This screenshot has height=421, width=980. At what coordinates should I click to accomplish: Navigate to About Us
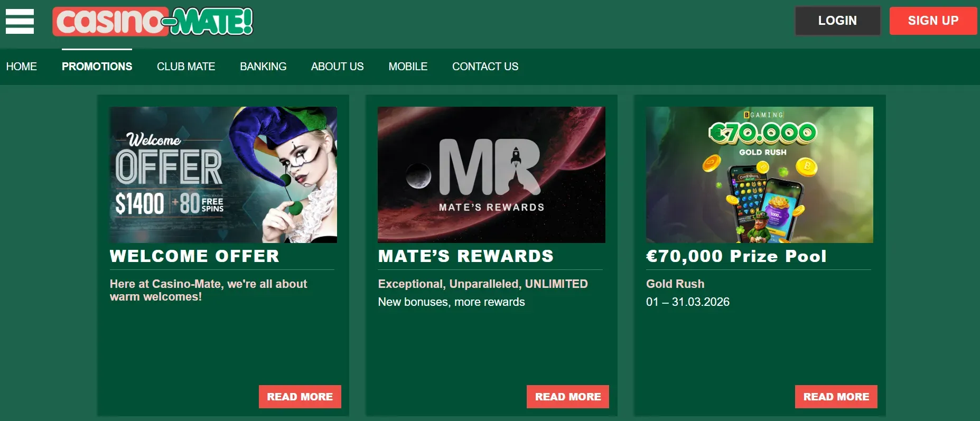337,67
